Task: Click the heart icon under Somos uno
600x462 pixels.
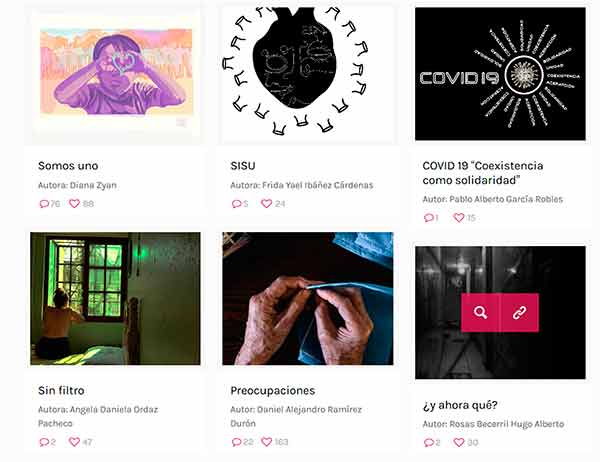Action: 74,204
